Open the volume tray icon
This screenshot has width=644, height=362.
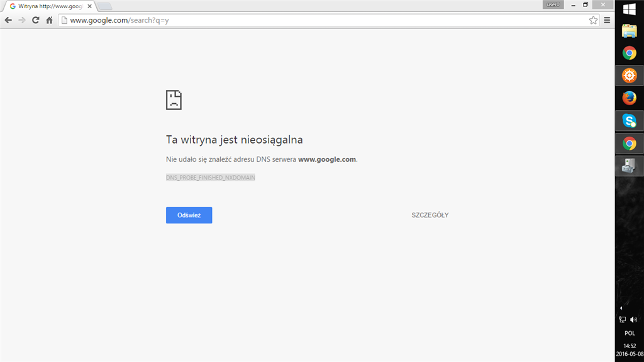(x=634, y=320)
